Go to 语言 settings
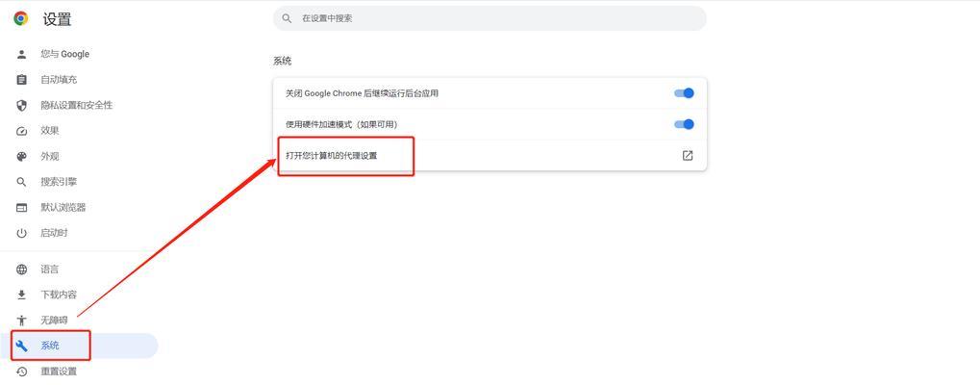Image resolution: width=980 pixels, height=385 pixels. [50, 269]
